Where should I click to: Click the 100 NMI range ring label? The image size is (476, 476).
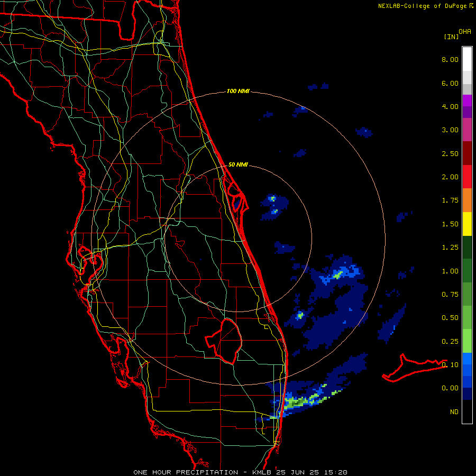238,91
